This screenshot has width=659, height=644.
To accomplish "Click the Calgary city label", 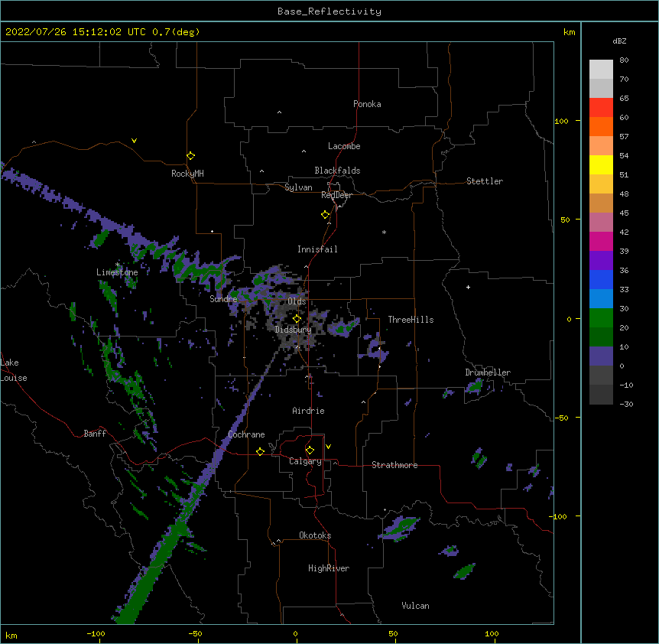I will [x=305, y=461].
